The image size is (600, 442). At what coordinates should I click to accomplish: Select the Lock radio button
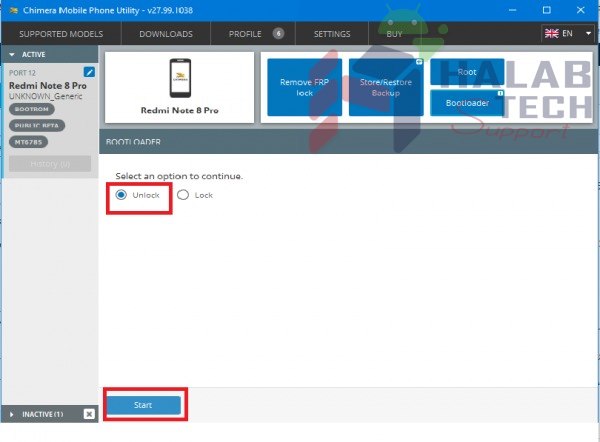point(183,195)
